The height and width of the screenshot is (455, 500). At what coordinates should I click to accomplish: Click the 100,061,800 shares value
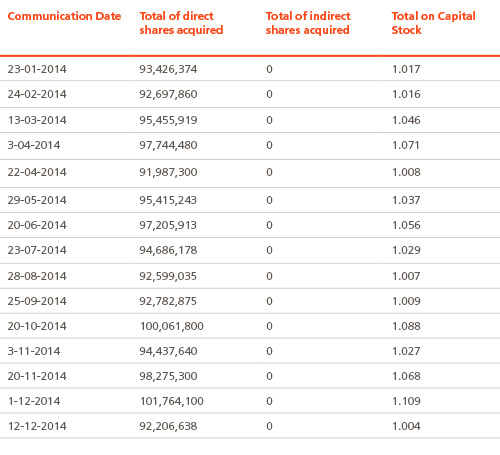(172, 326)
